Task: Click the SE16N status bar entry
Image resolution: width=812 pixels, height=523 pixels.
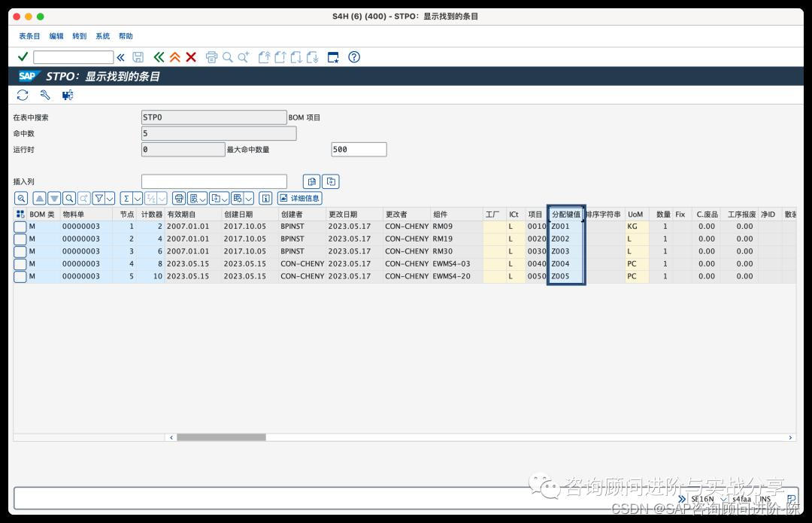Action: pyautogui.click(x=702, y=499)
